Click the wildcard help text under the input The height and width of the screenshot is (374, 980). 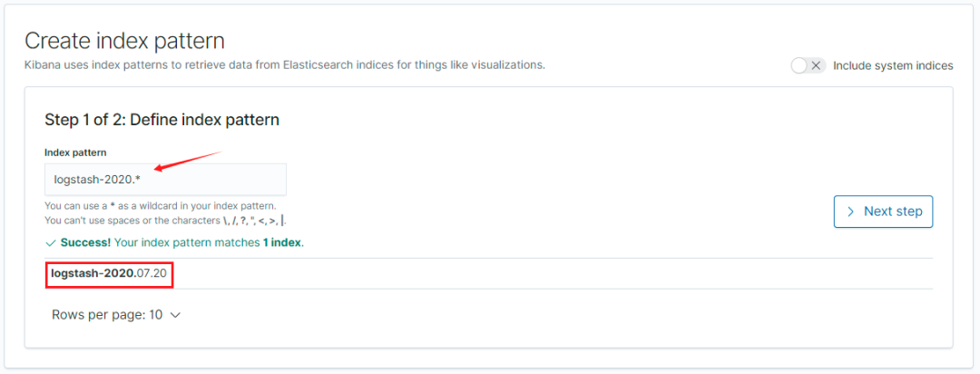coord(161,206)
